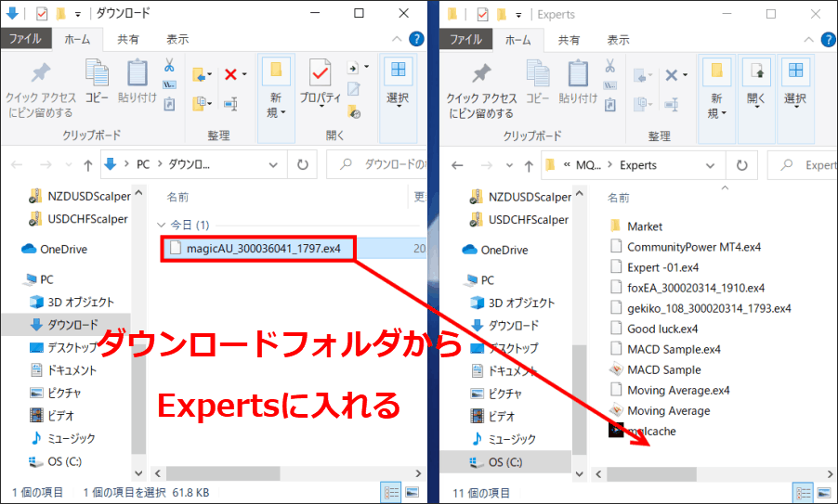Open address bar history dropdown in Experts window
This screenshot has width=838, height=504.
tap(716, 165)
